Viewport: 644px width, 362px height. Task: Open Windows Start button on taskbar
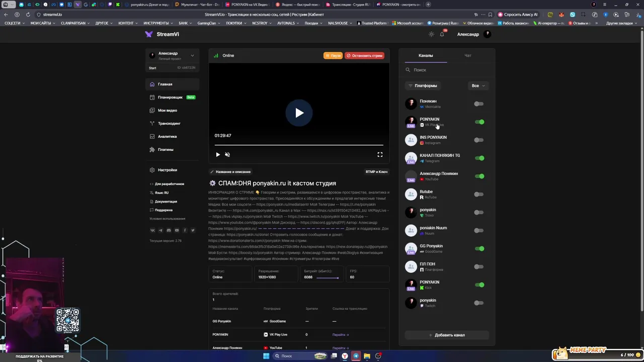(266, 356)
